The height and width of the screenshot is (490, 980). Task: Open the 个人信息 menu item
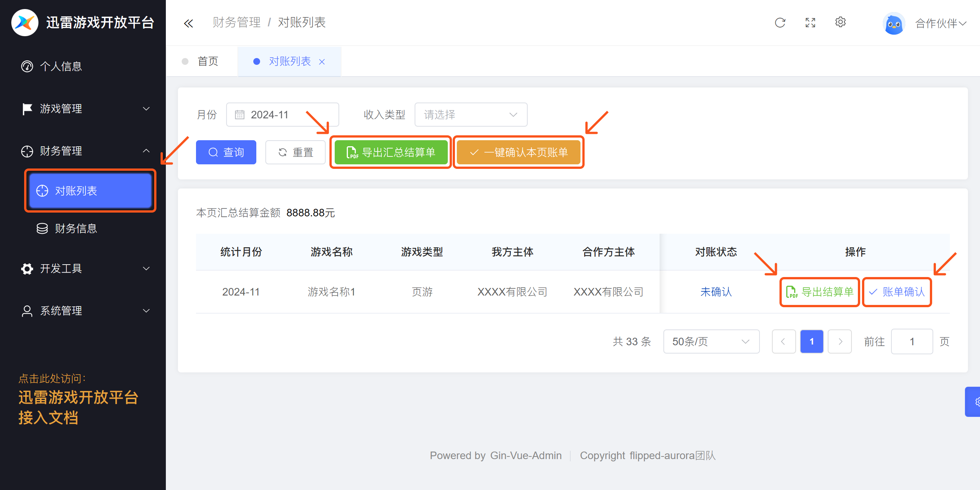pos(83,66)
